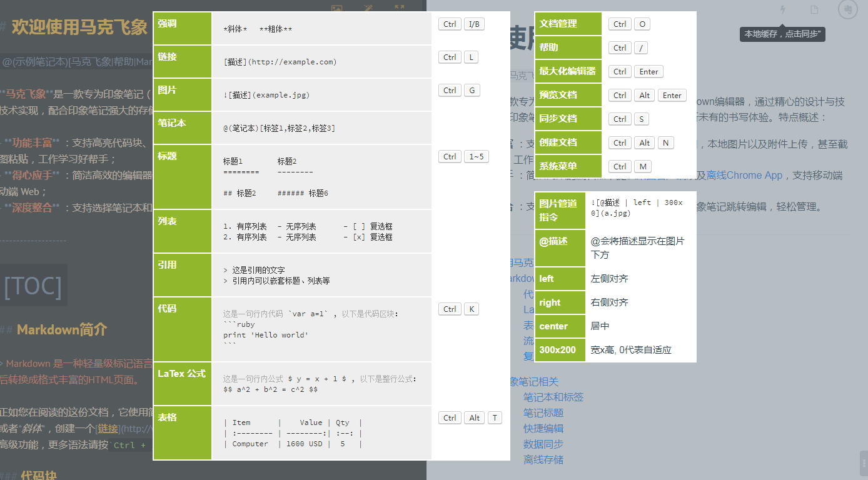Screen dimensions: 868x480
Task: Click the ![描述](example.jpg) syntax sample
Action: [266, 95]
